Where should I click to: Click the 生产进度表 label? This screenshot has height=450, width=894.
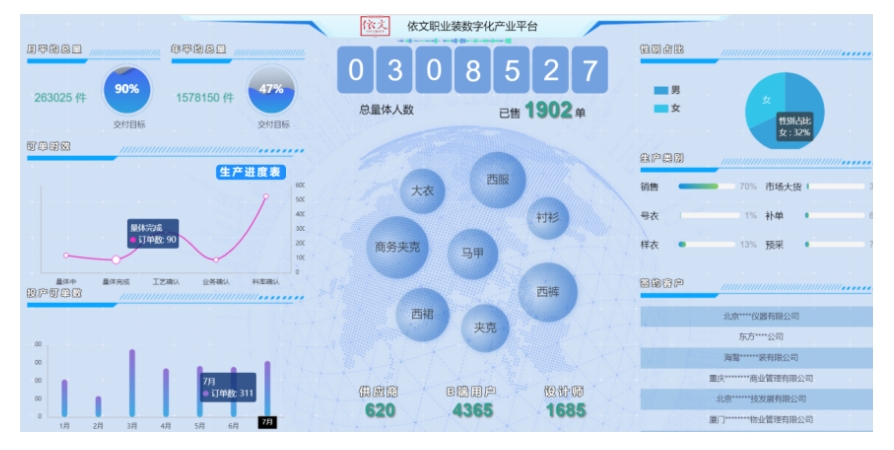pos(250,172)
